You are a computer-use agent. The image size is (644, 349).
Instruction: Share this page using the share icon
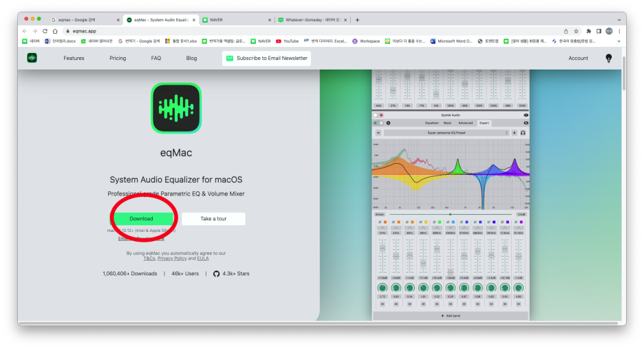coord(566,31)
